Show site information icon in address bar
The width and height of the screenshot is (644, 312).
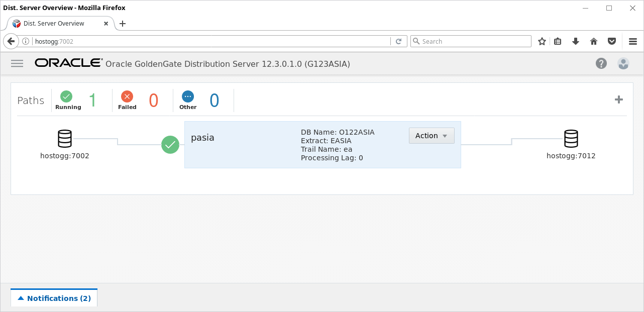click(x=27, y=41)
